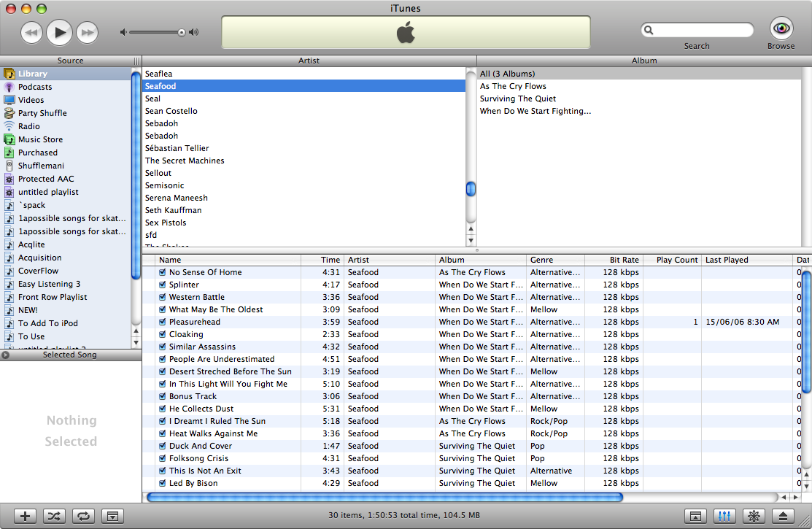812x529 pixels.
Task: Click the Browse eye icon
Action: tap(781, 28)
